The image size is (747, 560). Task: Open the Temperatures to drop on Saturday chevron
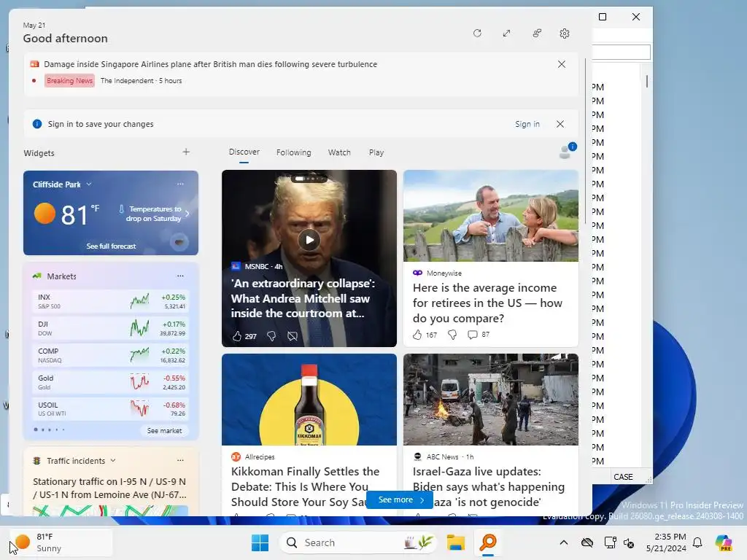point(187,214)
